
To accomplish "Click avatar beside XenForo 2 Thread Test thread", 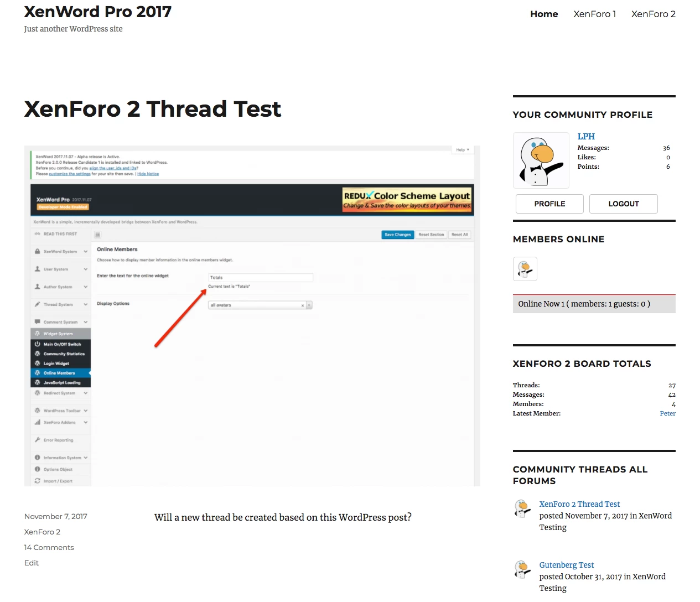I will click(523, 508).
